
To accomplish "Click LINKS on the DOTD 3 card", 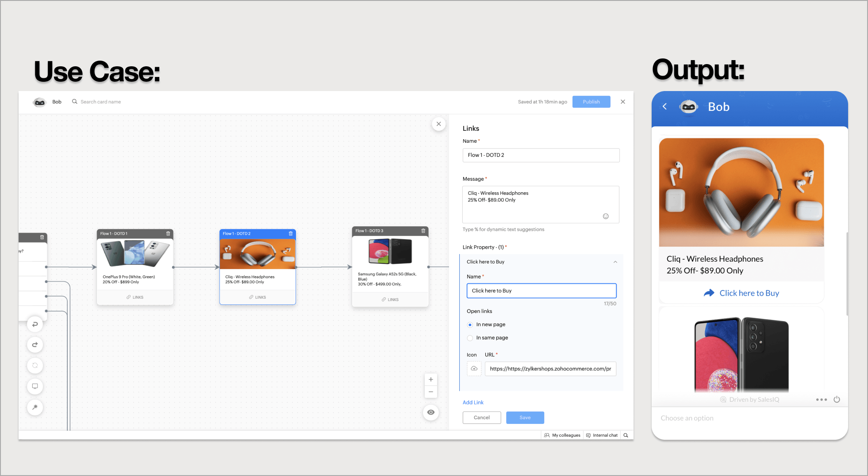I will point(390,300).
